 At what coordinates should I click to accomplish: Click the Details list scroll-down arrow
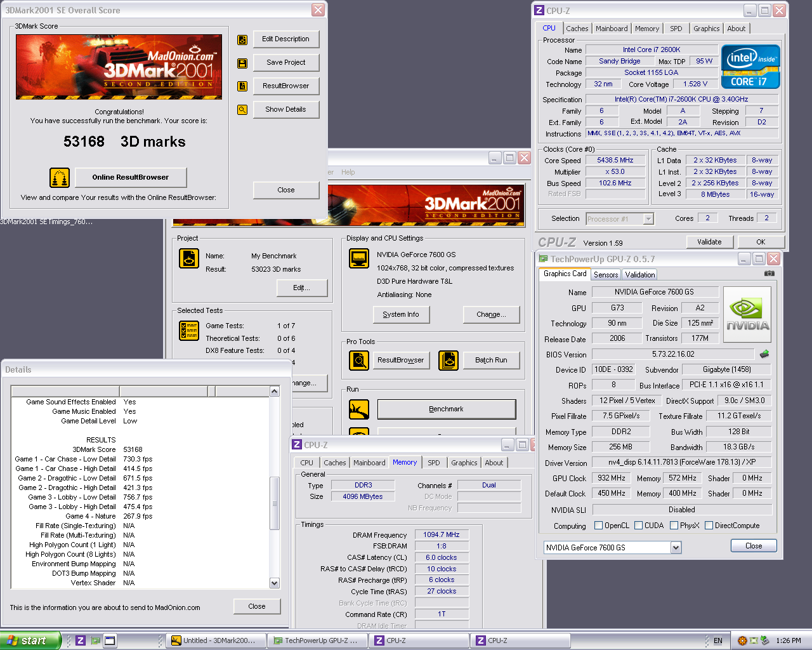coord(275,583)
